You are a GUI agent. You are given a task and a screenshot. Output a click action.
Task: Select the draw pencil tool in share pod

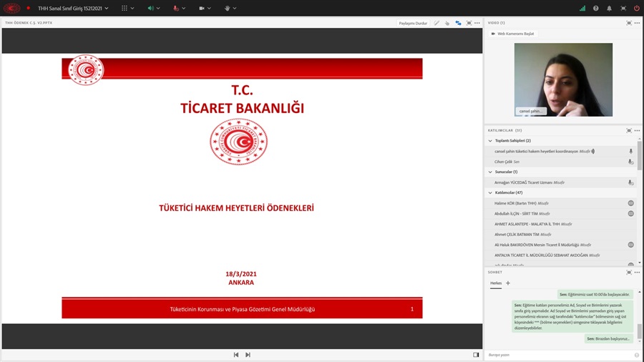436,23
